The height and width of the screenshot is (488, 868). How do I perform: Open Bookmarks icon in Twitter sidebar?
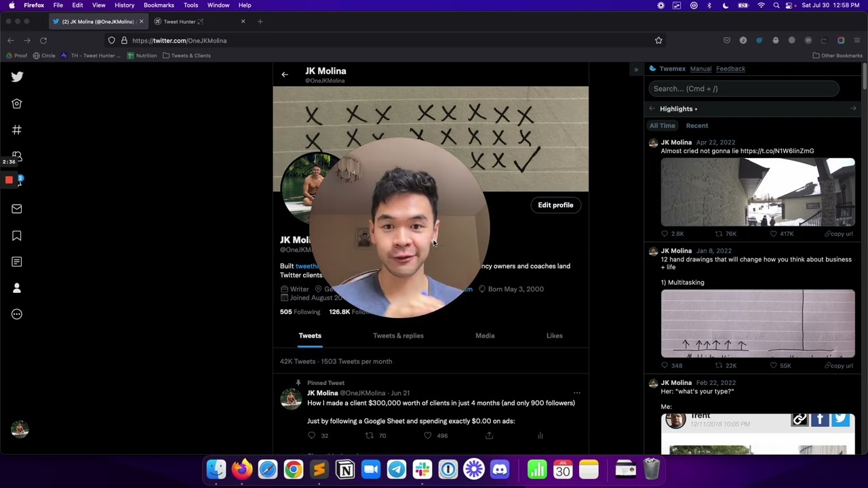[x=17, y=235]
